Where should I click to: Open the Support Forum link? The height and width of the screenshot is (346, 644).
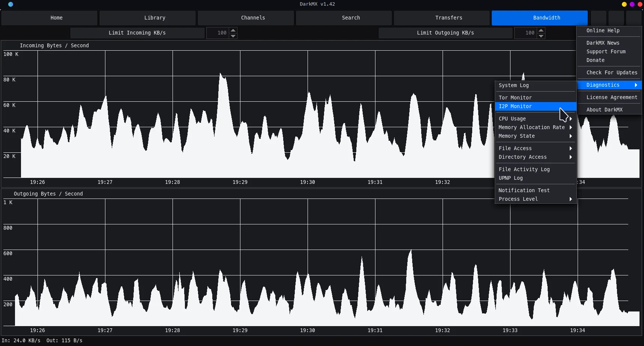click(x=606, y=51)
